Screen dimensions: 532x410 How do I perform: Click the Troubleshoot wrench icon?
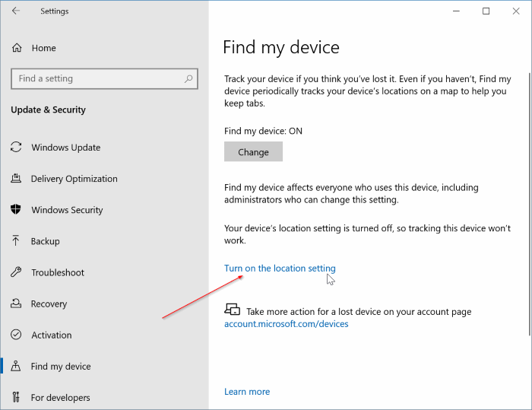16,272
